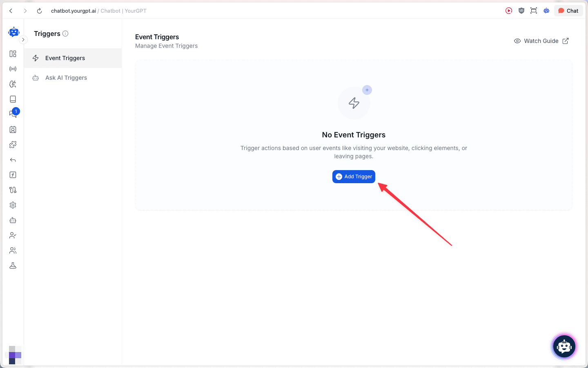588x368 pixels.
Task: Select the Playground flask icon
Action: coord(13,265)
